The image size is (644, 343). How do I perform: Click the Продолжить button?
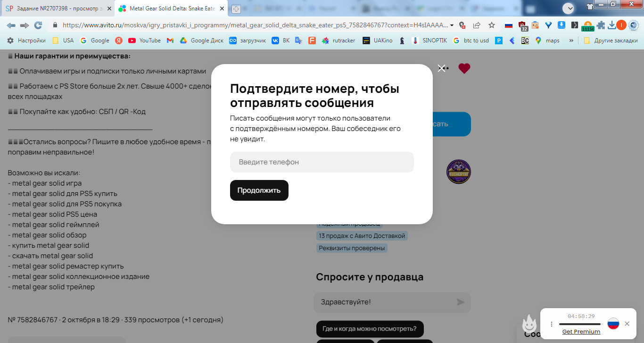tap(259, 190)
